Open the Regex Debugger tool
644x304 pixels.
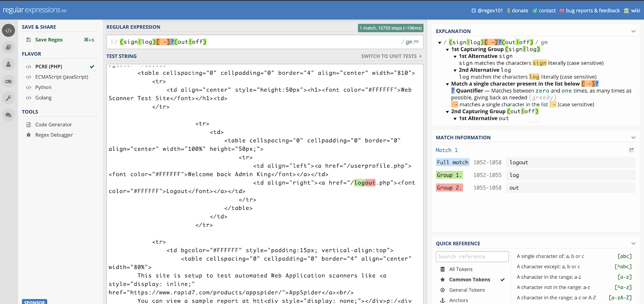pos(54,135)
